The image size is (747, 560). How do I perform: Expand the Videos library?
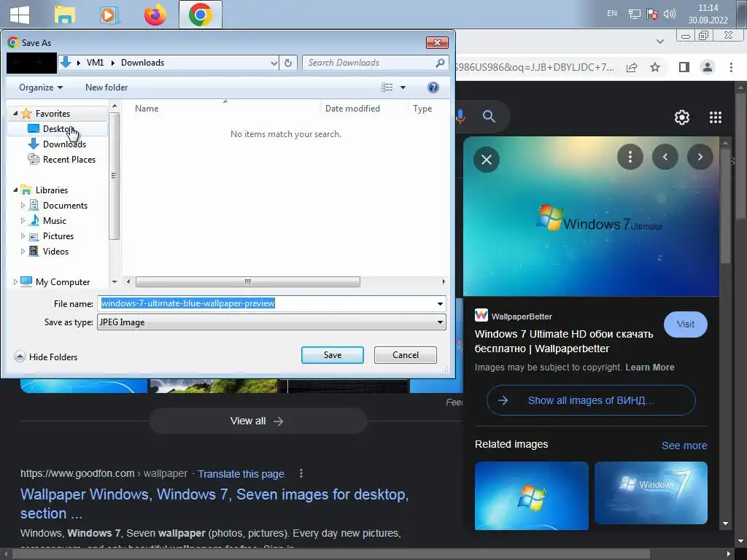(x=23, y=252)
